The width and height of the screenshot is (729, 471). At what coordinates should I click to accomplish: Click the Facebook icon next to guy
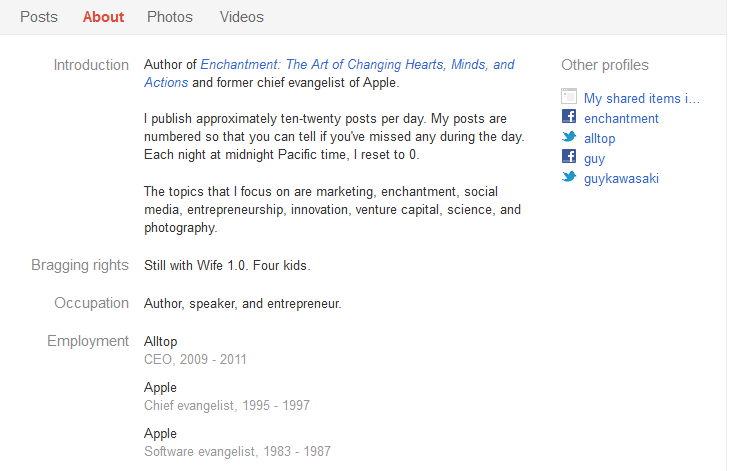[x=569, y=158]
